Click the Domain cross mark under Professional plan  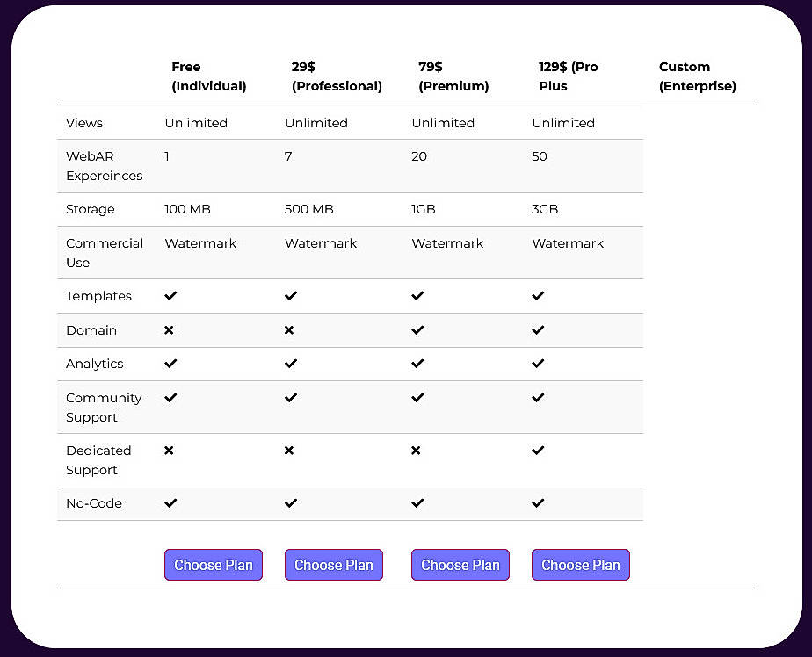coord(289,330)
